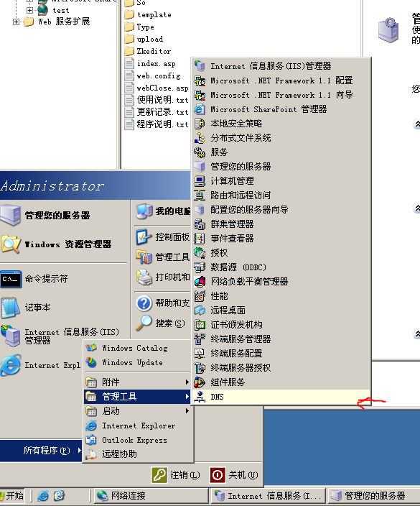Viewport: 420px width, 506px height.
Task: Click the 授权 icon
Action: [x=200, y=253]
